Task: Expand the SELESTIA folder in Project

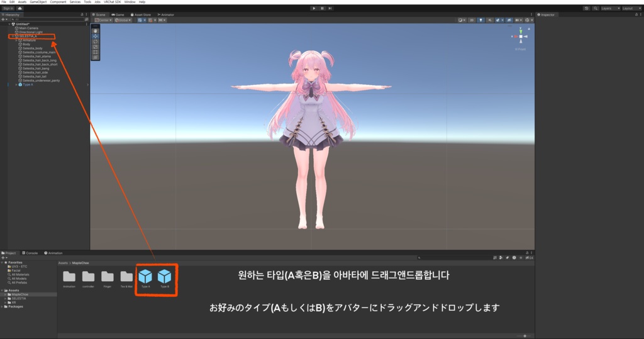Action: [x=5, y=298]
